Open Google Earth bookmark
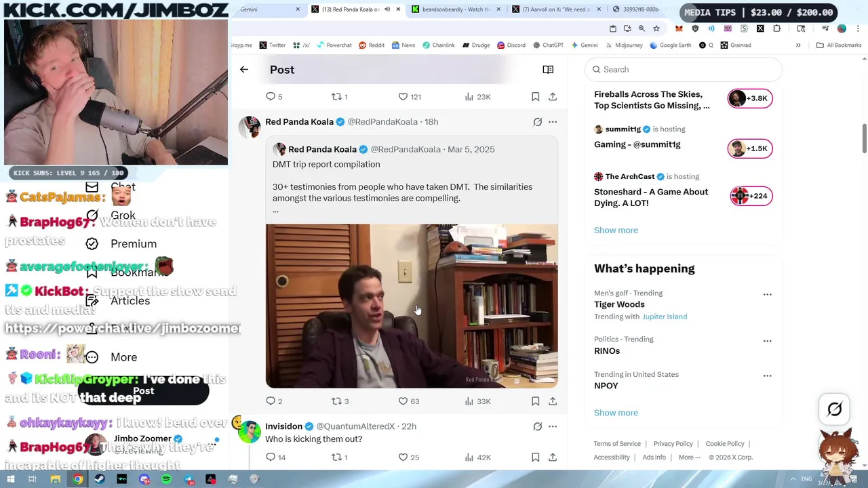 670,45
